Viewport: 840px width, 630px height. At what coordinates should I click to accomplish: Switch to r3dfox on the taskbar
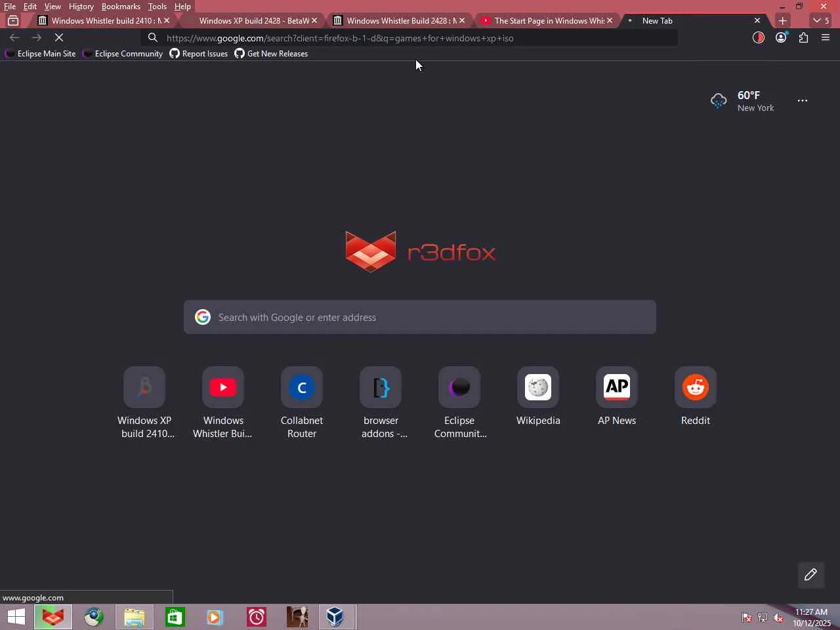coord(53,617)
